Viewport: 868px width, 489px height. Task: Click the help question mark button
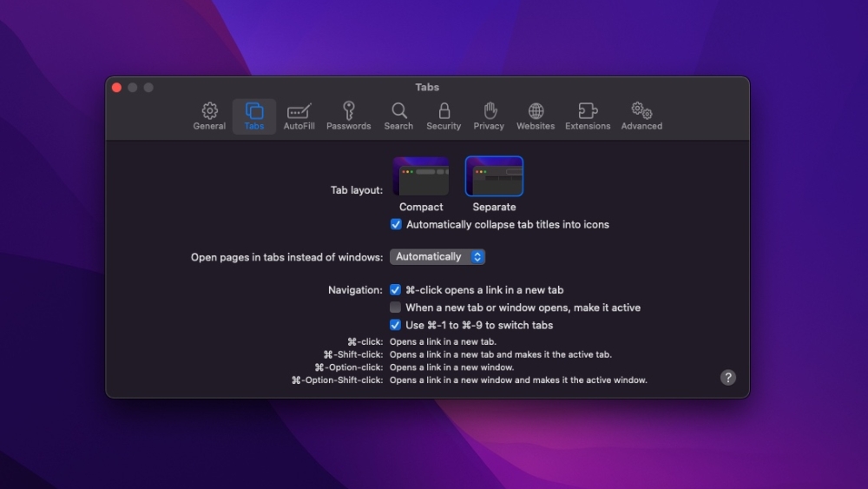(x=728, y=377)
